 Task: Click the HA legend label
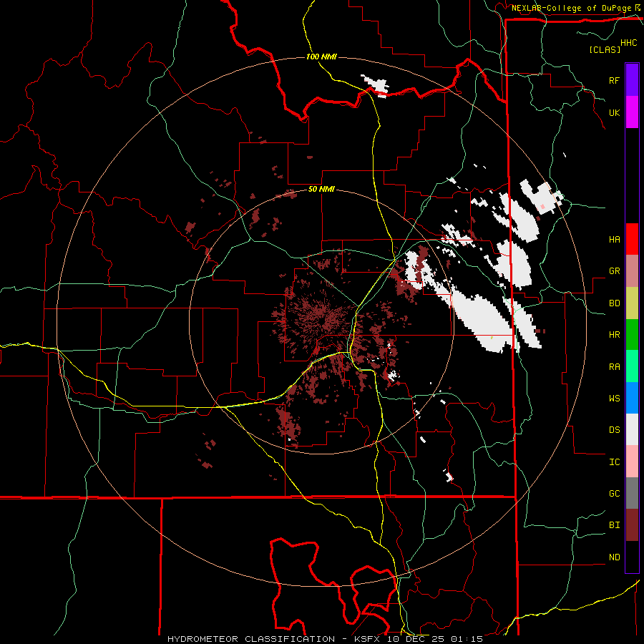614,239
